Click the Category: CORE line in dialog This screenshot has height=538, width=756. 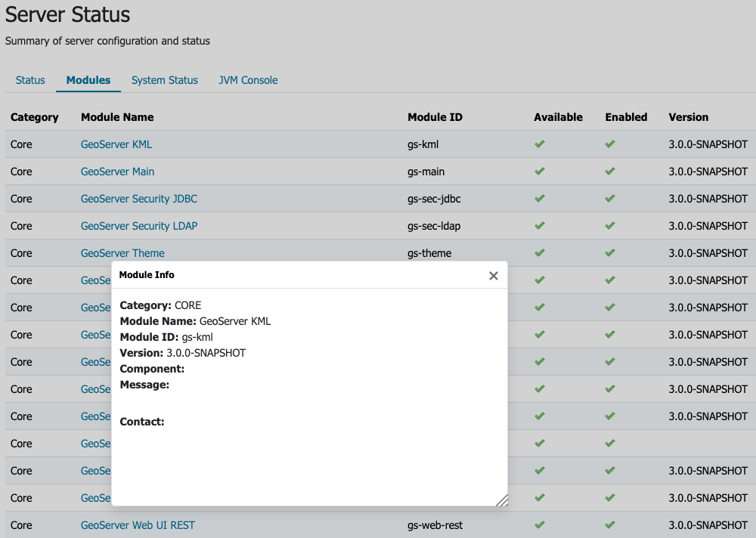[160, 305]
